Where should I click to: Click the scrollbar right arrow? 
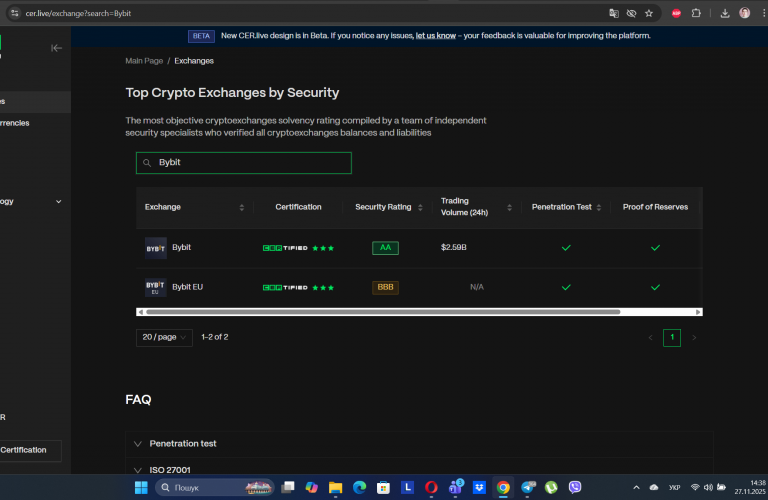[x=698, y=312]
